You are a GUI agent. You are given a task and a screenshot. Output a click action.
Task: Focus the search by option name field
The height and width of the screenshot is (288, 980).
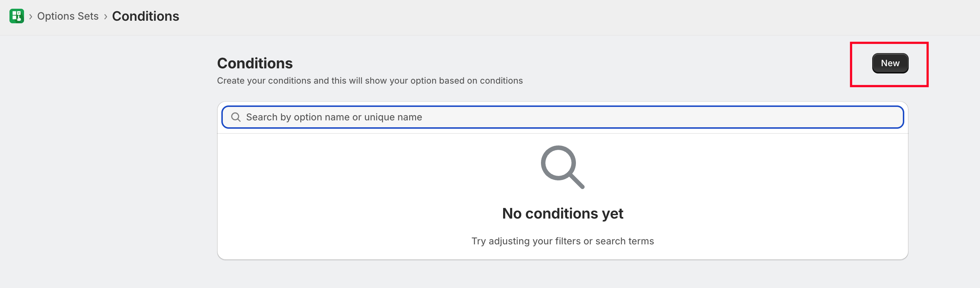[x=562, y=117]
